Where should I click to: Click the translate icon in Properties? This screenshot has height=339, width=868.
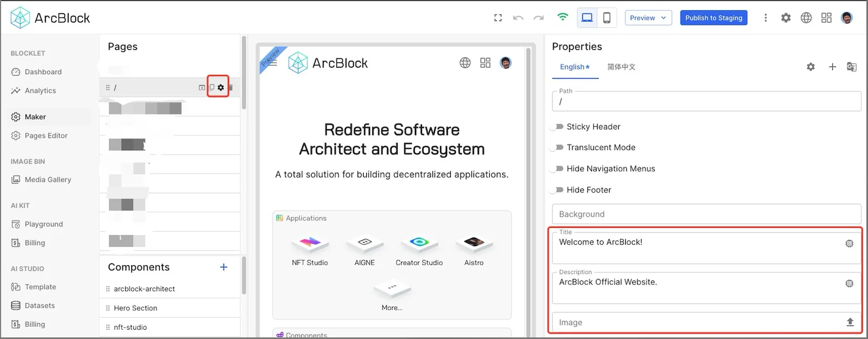click(x=852, y=67)
